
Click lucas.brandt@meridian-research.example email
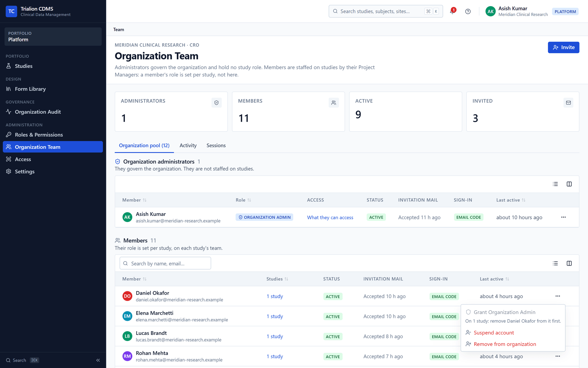[x=179, y=340]
